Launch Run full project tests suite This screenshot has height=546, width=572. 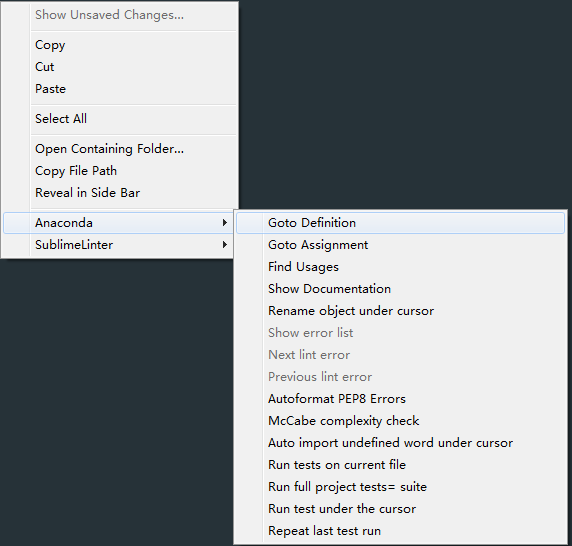400,487
